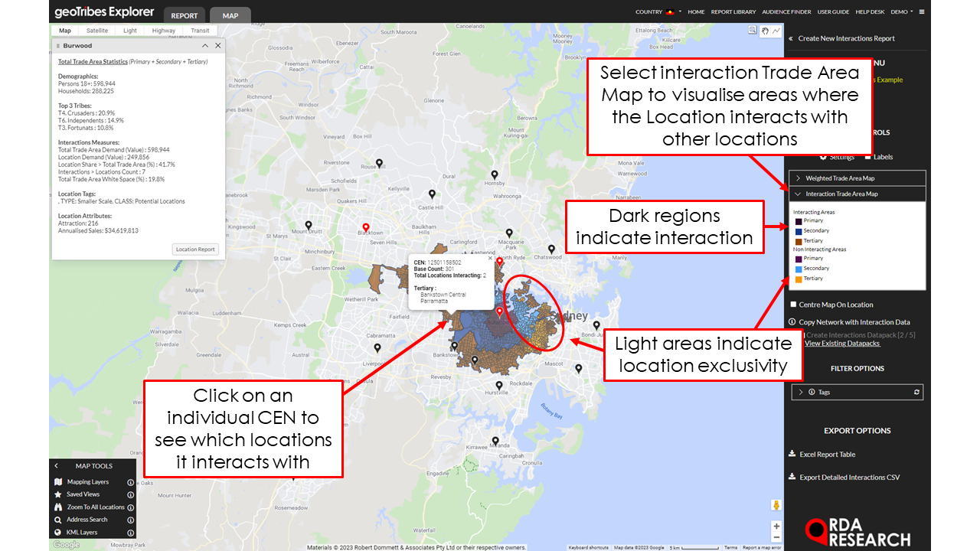Select the Satellite map style
The image size is (980, 551).
97,31
